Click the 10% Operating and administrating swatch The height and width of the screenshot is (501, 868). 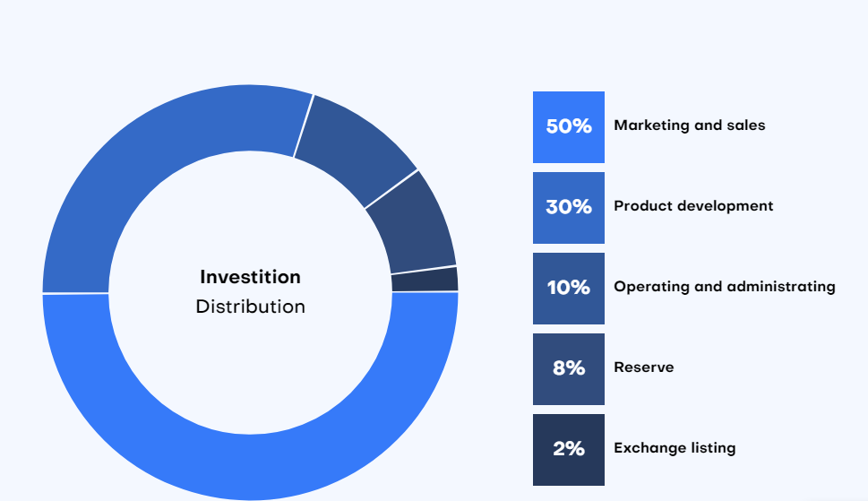click(x=569, y=289)
